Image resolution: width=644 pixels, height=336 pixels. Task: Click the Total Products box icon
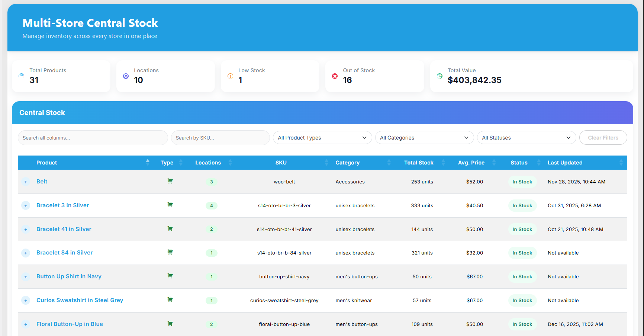[x=21, y=76]
